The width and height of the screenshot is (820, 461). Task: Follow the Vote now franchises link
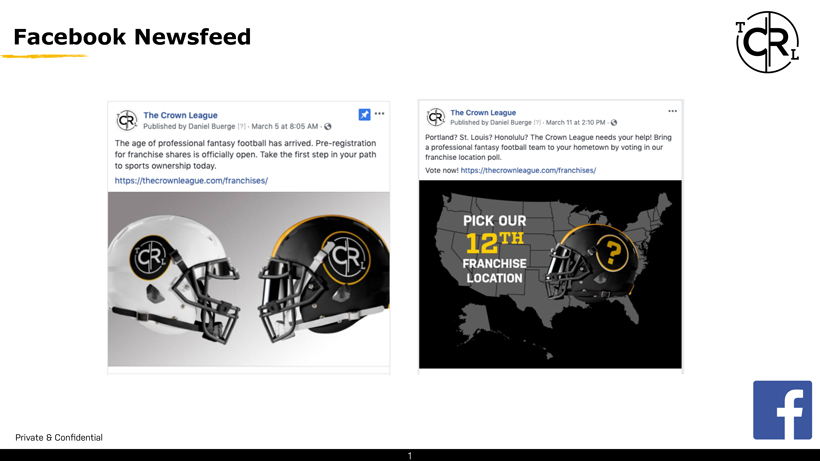point(528,170)
